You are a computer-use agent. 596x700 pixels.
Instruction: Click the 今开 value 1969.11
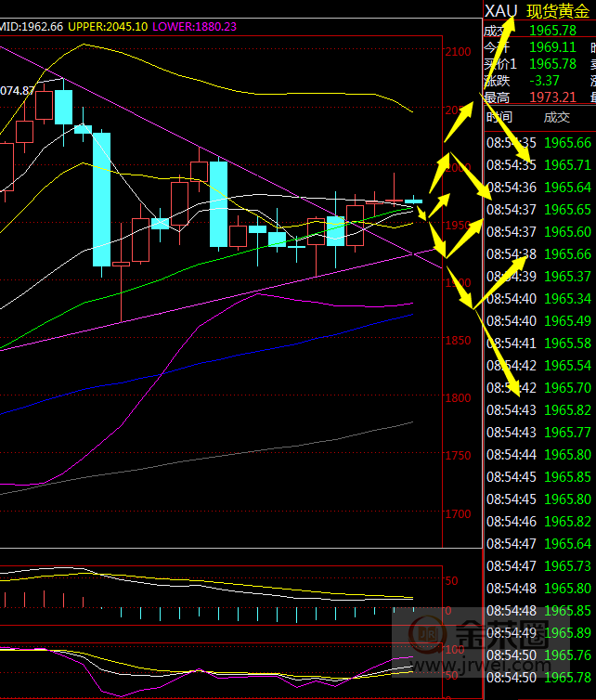click(552, 47)
